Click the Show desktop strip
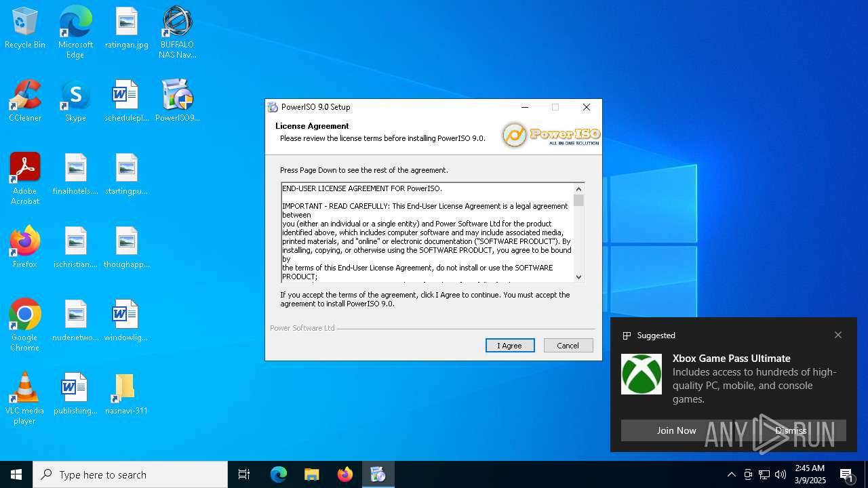This screenshot has width=868, height=488. [x=866, y=474]
